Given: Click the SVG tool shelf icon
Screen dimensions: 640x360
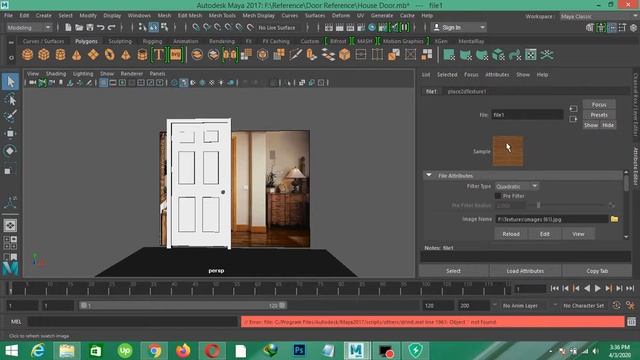Looking at the screenshot, I should click(x=176, y=55).
